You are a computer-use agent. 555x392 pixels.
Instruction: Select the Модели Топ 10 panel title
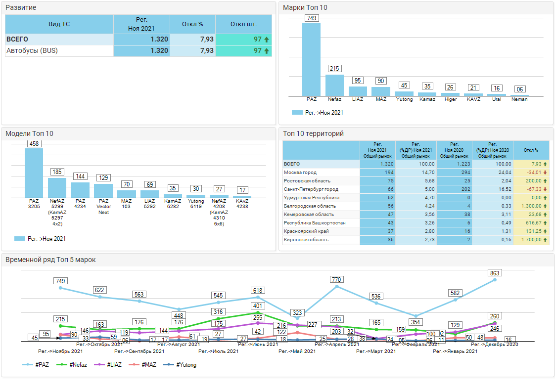[x=29, y=133]
